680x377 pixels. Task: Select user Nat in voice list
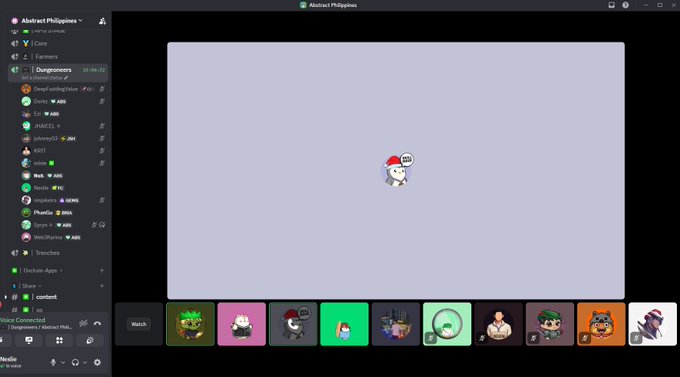(63, 175)
